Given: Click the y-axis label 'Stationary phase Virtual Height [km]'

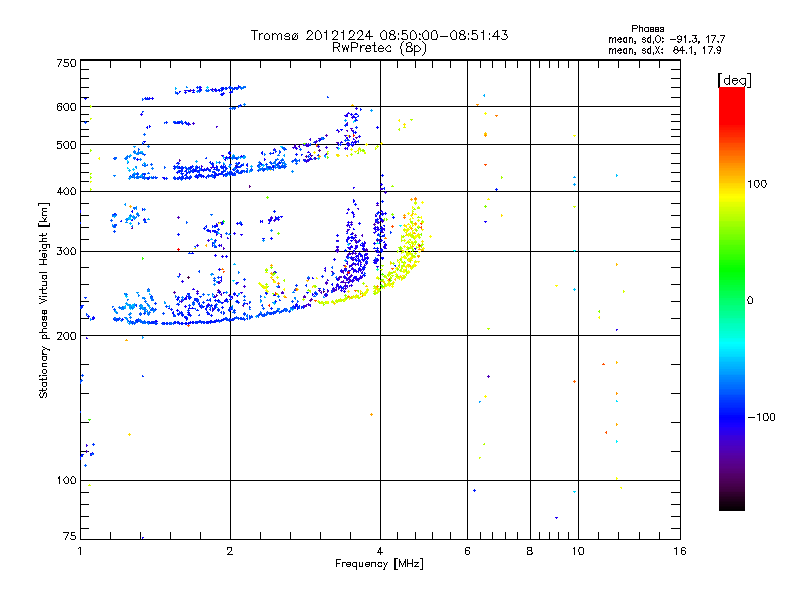Looking at the screenshot, I should point(44,300).
